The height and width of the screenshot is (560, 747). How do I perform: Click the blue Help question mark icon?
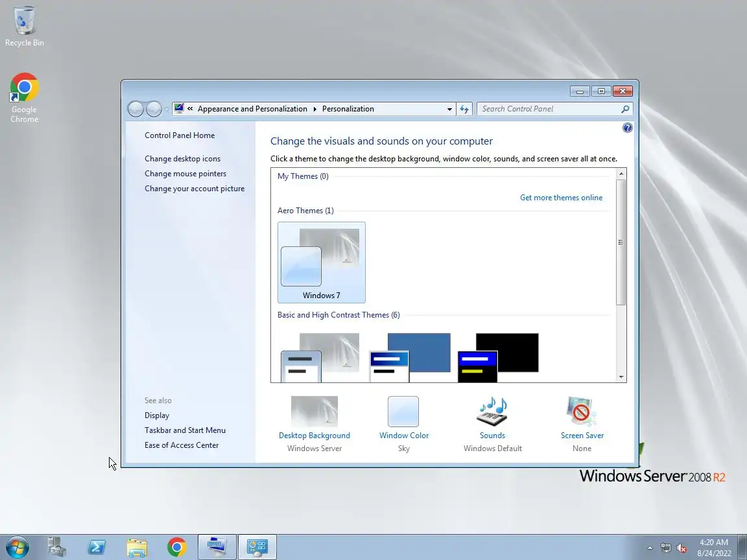[x=628, y=128]
